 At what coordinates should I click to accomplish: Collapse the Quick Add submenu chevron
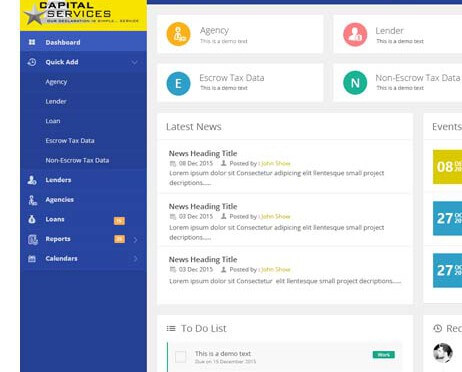134,62
